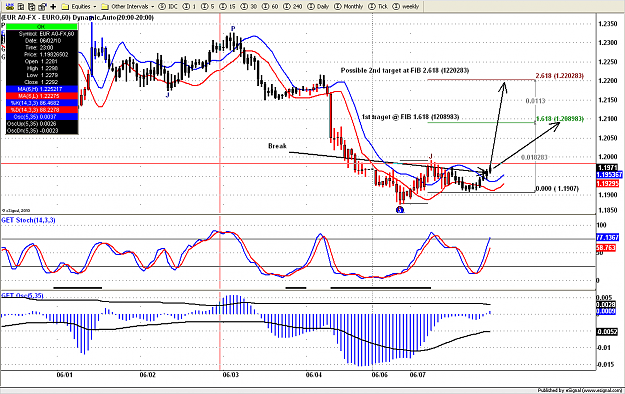This screenshot has height=394, width=625.
Task: Click the 0.0028 oscillator value marker
Action: 606,305
